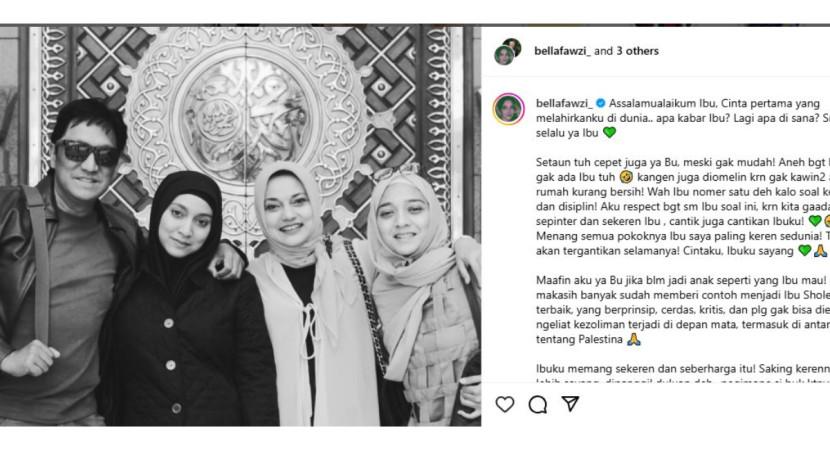Click caption paragraph starting "Maafin aku ya Bu"
The image size is (830, 466).
pos(683,310)
